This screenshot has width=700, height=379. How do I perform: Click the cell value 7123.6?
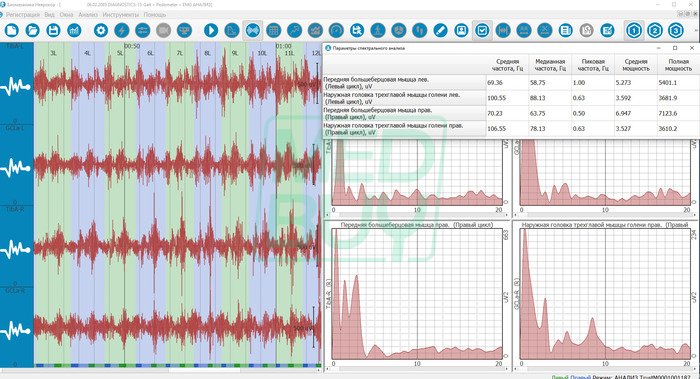[x=668, y=113]
